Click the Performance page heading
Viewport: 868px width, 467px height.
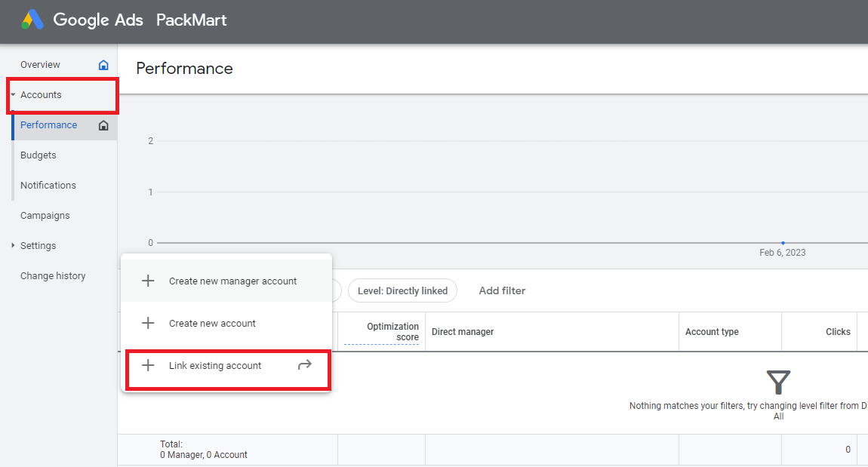coord(184,69)
